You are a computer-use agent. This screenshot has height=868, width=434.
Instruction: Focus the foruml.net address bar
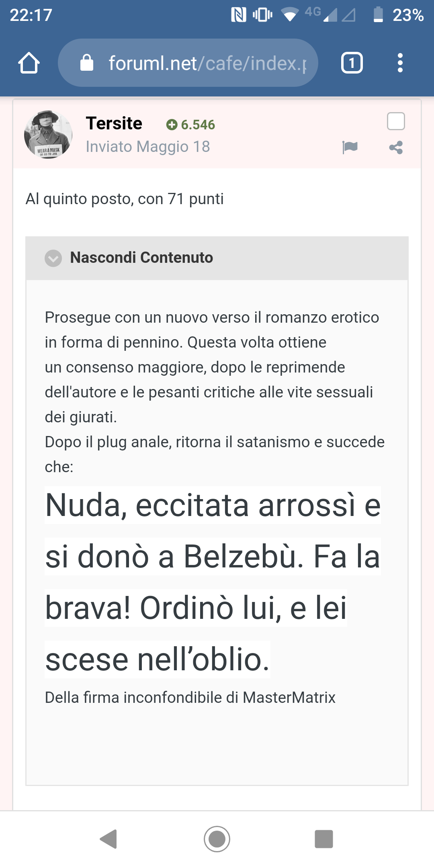click(x=188, y=63)
